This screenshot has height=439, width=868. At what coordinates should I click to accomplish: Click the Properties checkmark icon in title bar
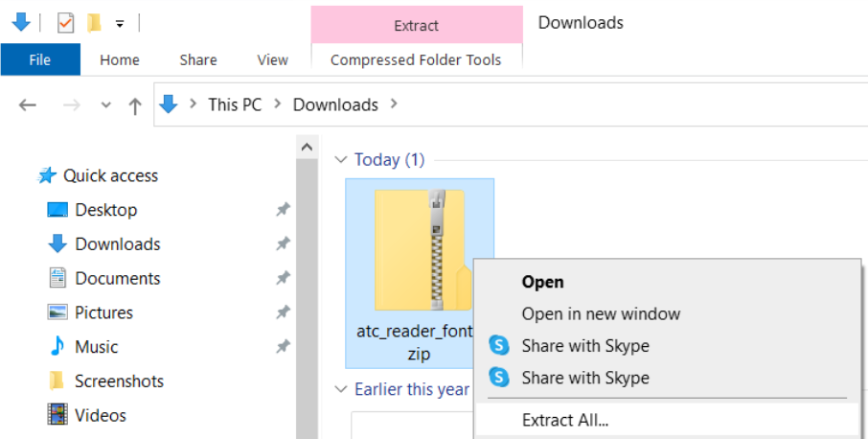[65, 22]
